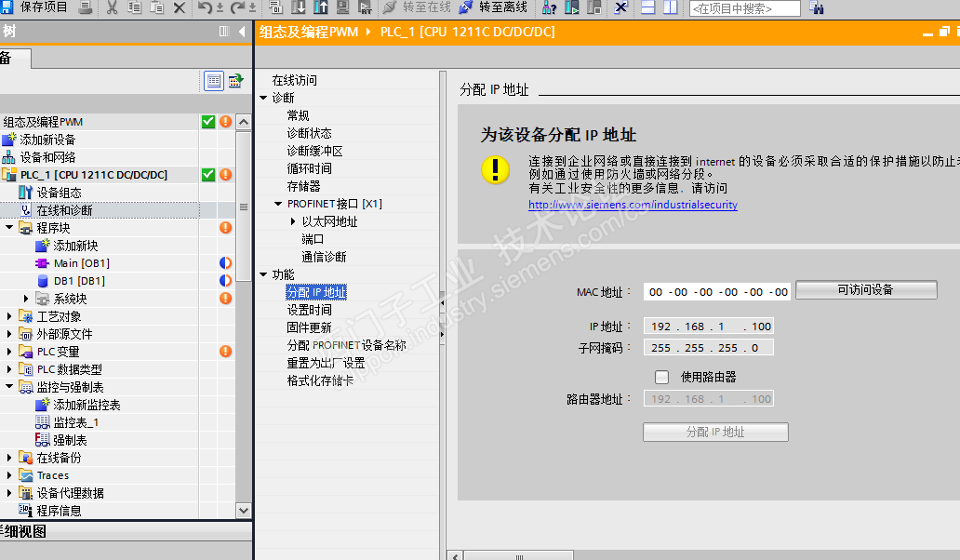Image resolution: width=960 pixels, height=560 pixels.
Task: Click the Start CPU icon
Action: tap(572, 7)
